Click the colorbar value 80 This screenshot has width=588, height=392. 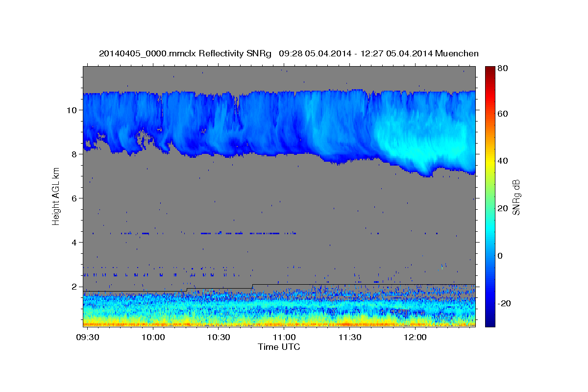pos(503,69)
